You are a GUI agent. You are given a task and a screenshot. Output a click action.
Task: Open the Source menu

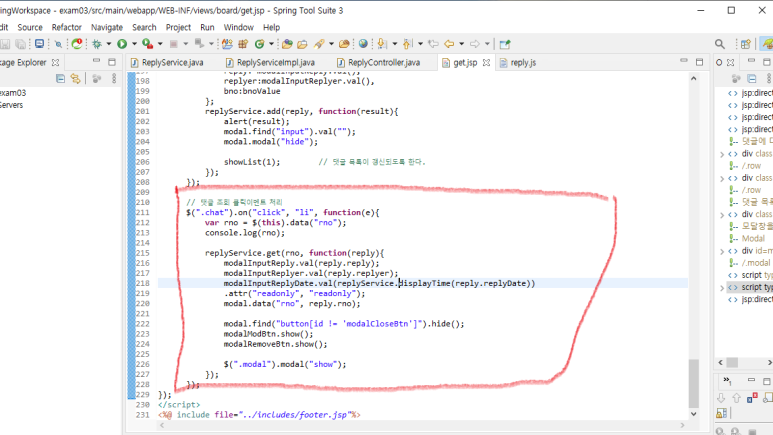[30, 27]
